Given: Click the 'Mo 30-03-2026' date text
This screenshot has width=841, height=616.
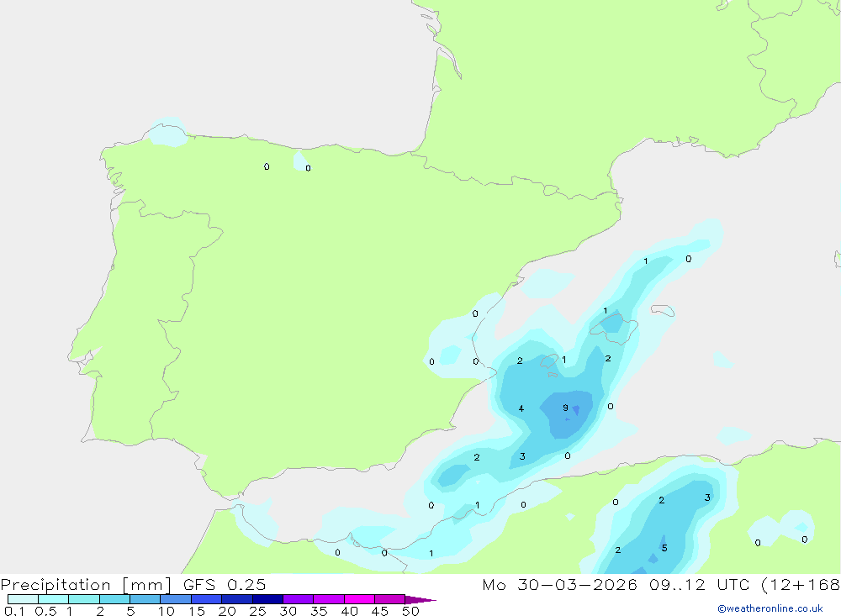Looking at the screenshot, I should coord(559,585).
